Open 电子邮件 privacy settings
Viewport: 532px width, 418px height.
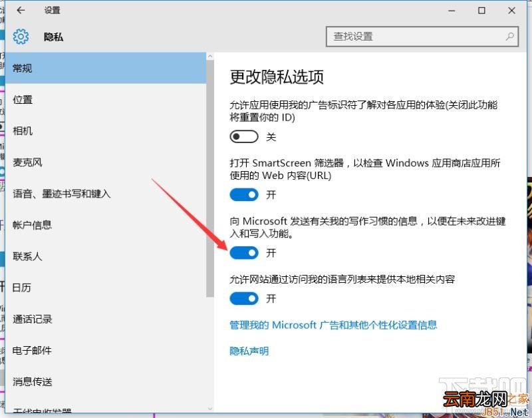click(x=106, y=350)
